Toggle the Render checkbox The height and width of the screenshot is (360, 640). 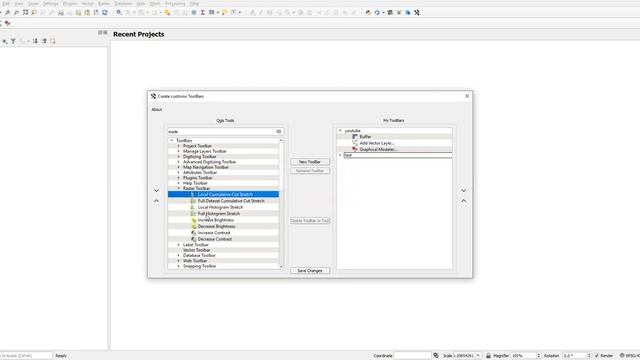pos(597,356)
